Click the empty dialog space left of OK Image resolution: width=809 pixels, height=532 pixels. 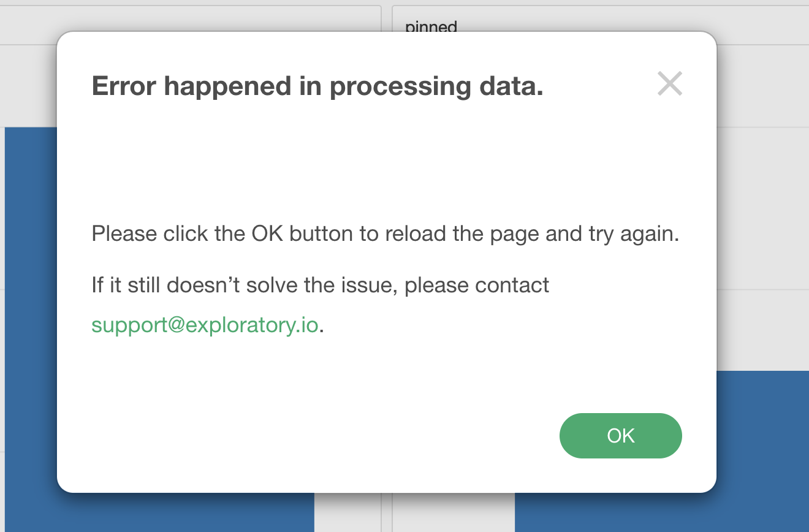click(x=306, y=435)
